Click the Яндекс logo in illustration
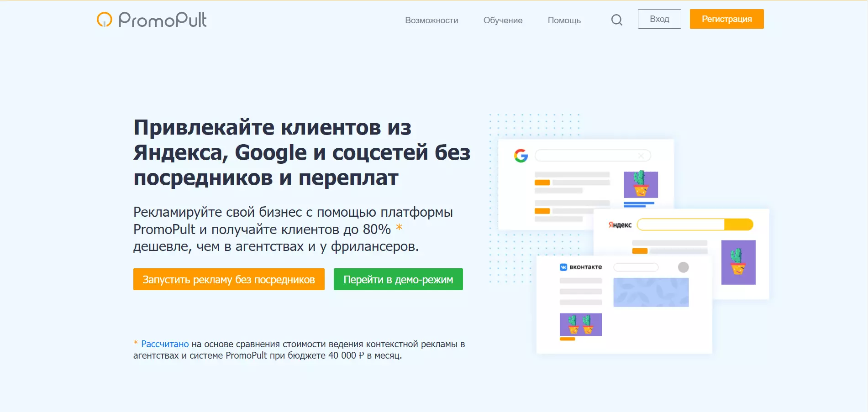The image size is (868, 412). coord(620,225)
